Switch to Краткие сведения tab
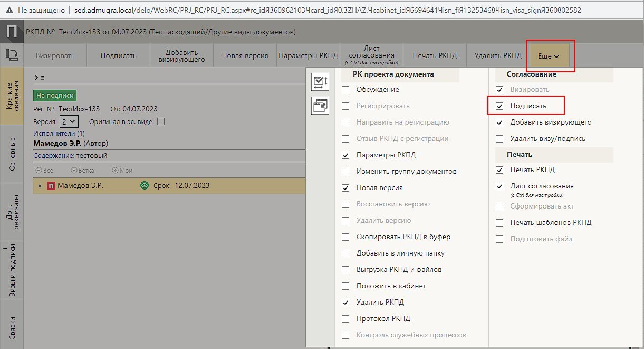The height and width of the screenshot is (349, 644). (12, 96)
